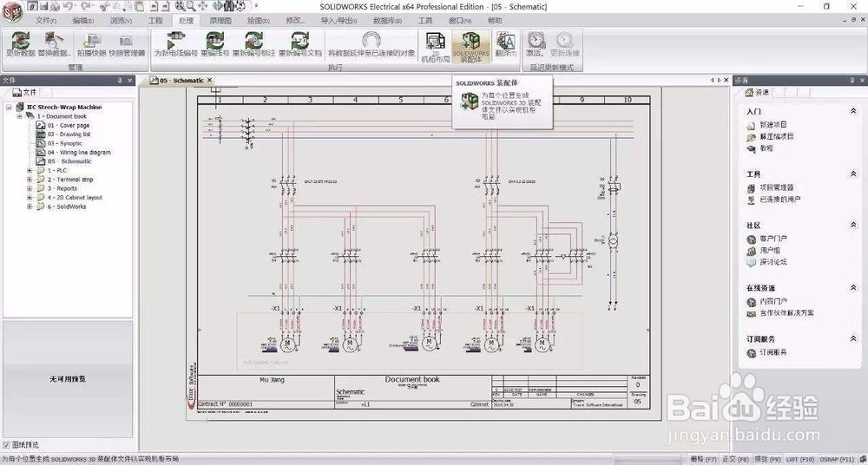Click the 新建项目 (new project) link
The height and width of the screenshot is (465, 868).
coord(773,125)
